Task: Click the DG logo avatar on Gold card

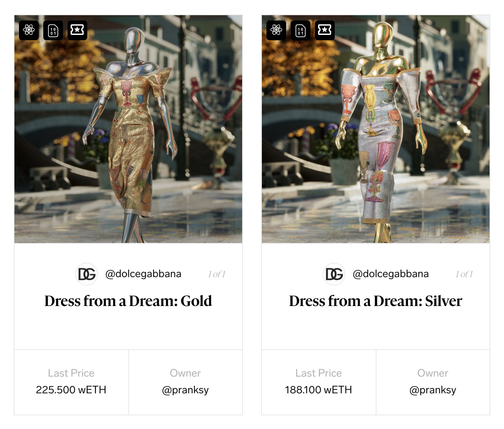Action: click(87, 274)
